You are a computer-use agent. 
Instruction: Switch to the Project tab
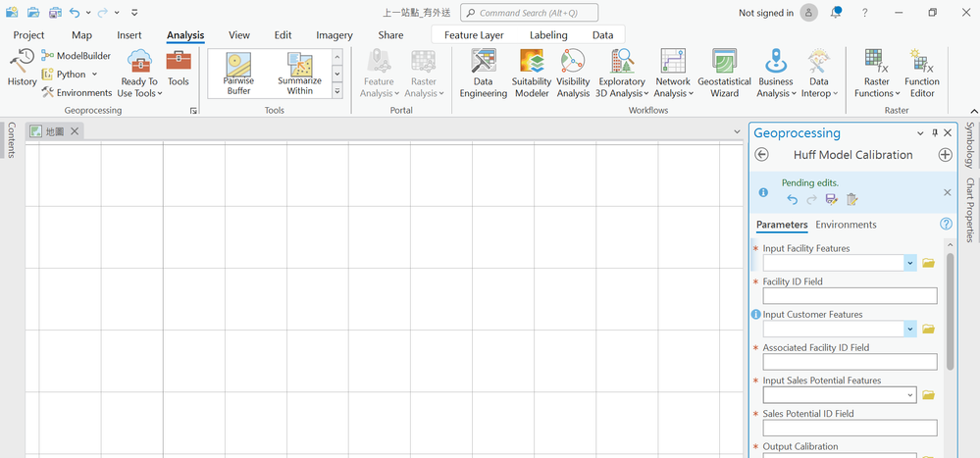click(28, 35)
